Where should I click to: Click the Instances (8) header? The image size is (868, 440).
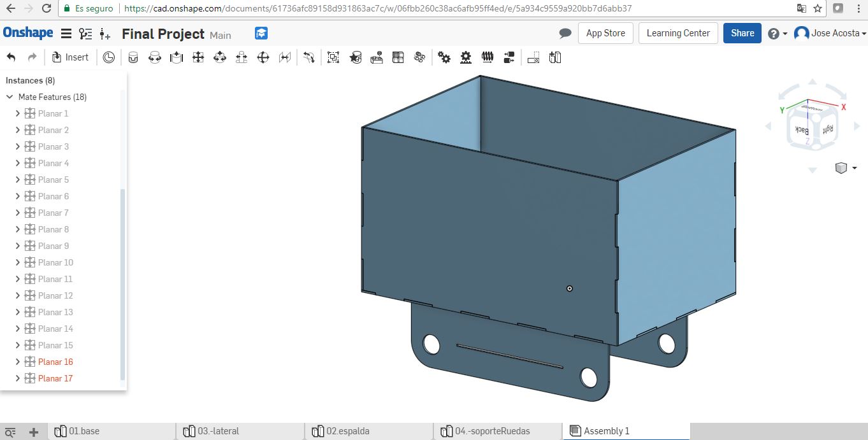[x=30, y=80]
